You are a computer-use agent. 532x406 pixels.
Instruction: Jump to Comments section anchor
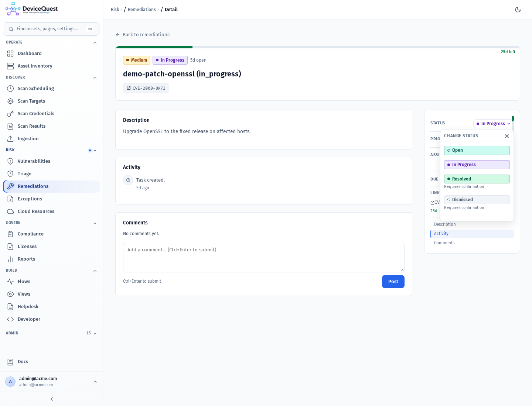(x=472, y=243)
